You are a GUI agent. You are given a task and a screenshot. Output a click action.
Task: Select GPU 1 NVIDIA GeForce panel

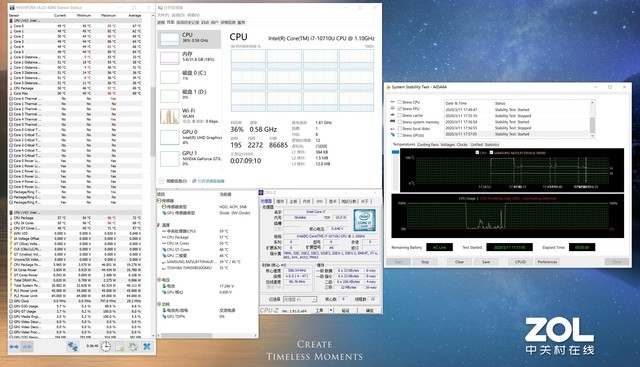(x=189, y=158)
